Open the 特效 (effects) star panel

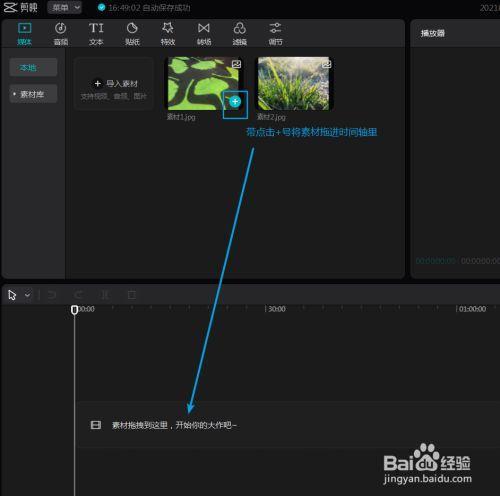click(168, 34)
